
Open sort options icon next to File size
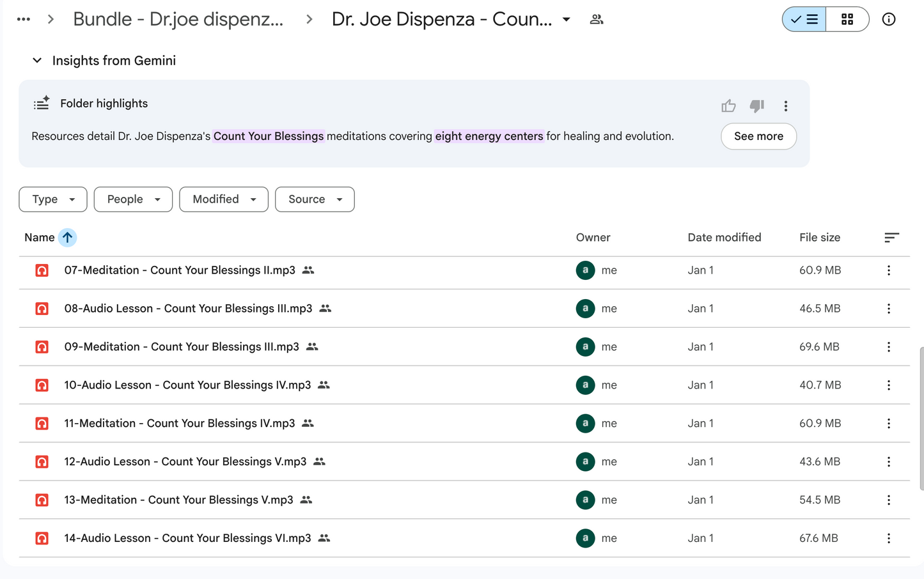coord(892,238)
